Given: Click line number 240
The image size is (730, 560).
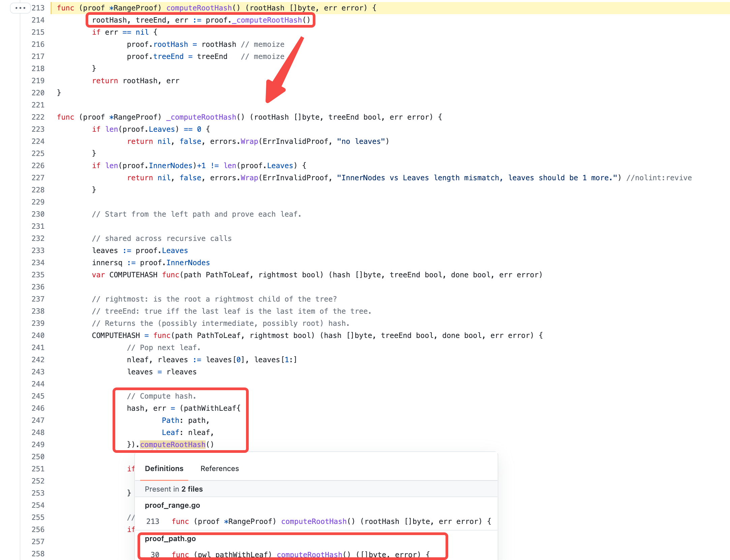Looking at the screenshot, I should pos(38,335).
